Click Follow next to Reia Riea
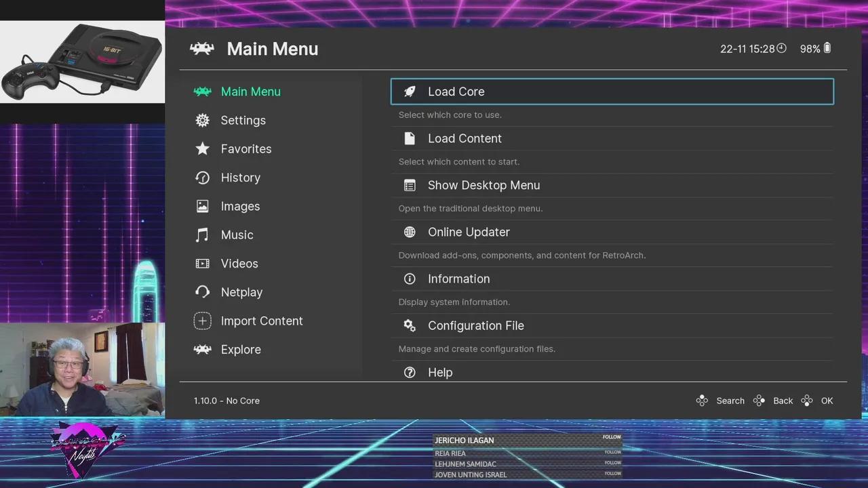The width and height of the screenshot is (868, 488). click(x=612, y=452)
